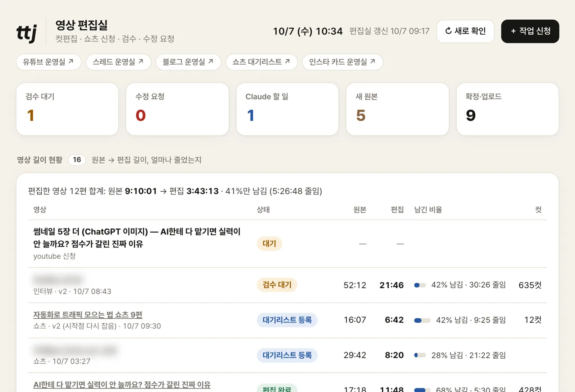Open the 유튜브 운영실 link

49,62
